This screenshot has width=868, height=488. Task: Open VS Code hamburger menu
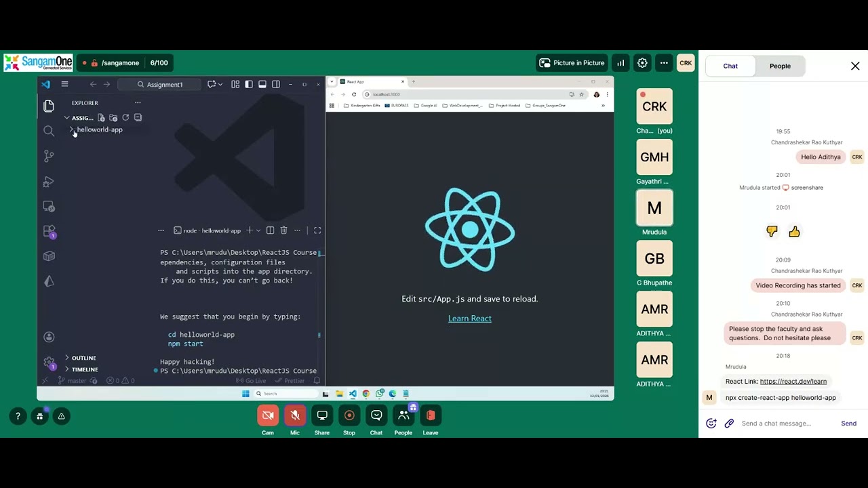(64, 85)
